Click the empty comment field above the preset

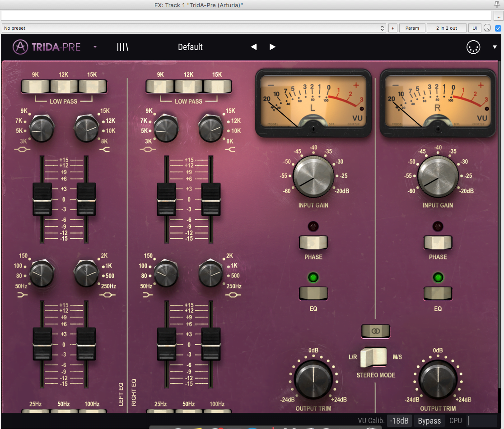coord(246,16)
